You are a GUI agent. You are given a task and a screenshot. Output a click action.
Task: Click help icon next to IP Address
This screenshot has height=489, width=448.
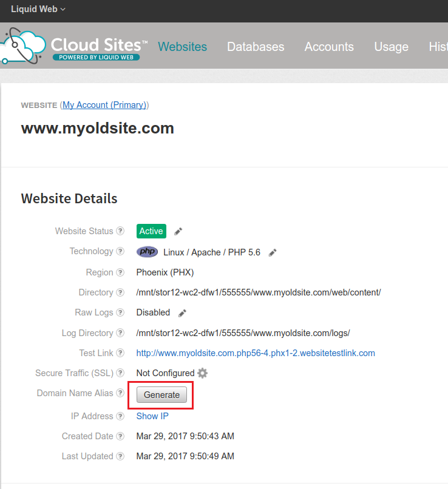pyautogui.click(x=120, y=416)
